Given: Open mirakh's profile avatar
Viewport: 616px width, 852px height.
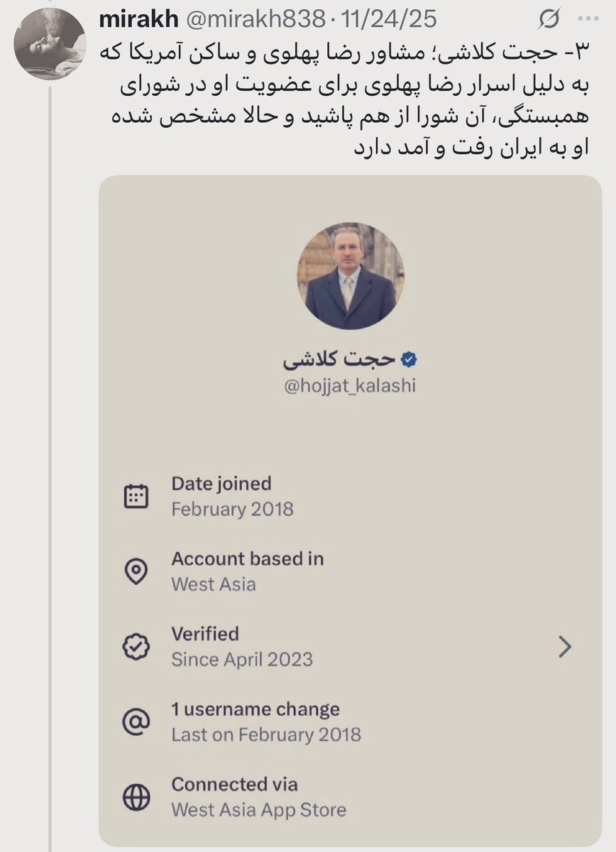Looking at the screenshot, I should pyautogui.click(x=48, y=45).
